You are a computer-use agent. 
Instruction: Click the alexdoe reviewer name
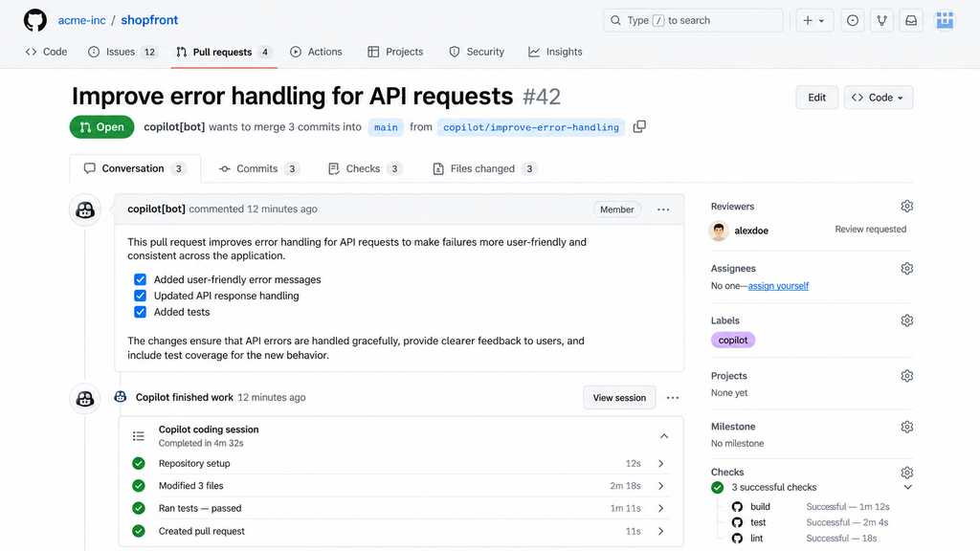point(751,231)
